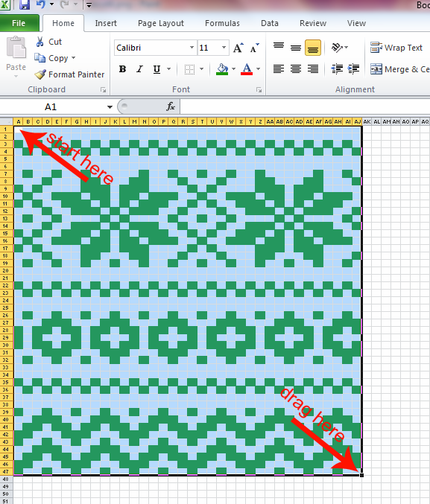
Task: Open the Review tab
Action: point(313,23)
